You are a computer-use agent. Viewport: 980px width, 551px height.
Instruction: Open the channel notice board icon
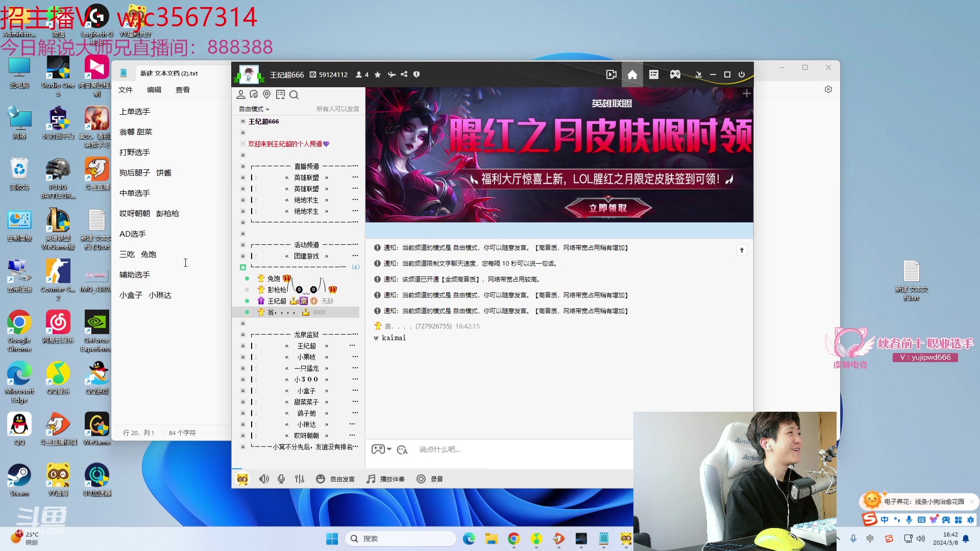280,94
